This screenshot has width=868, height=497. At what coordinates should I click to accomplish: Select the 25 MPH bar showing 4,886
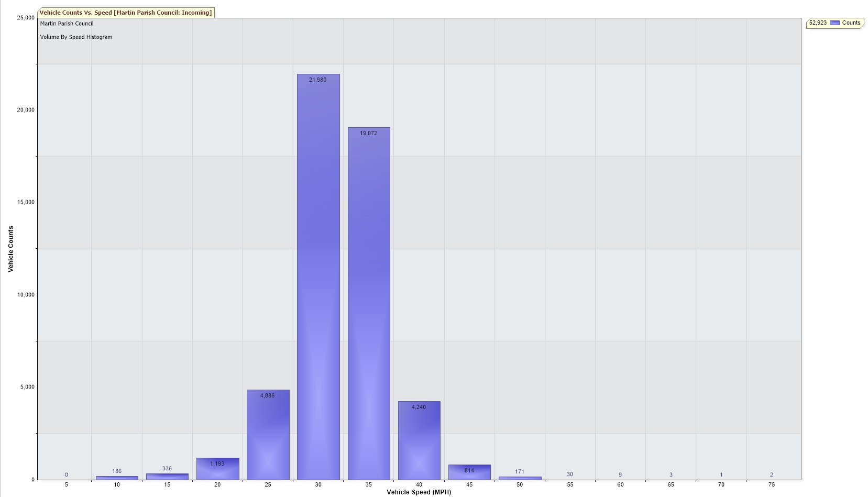click(268, 435)
